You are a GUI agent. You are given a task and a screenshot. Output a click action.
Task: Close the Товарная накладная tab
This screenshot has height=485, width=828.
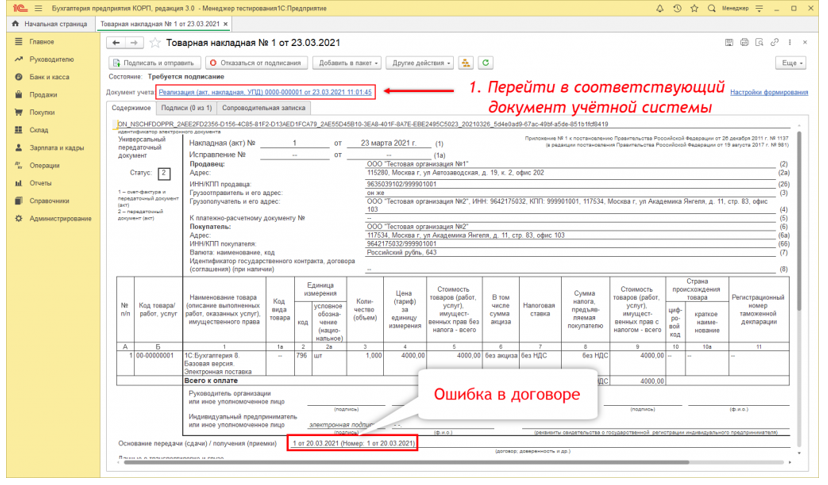(x=226, y=24)
